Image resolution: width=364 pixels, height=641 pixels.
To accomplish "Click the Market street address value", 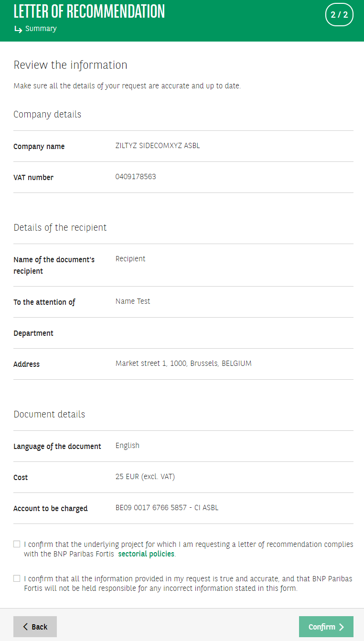I will point(183,363).
